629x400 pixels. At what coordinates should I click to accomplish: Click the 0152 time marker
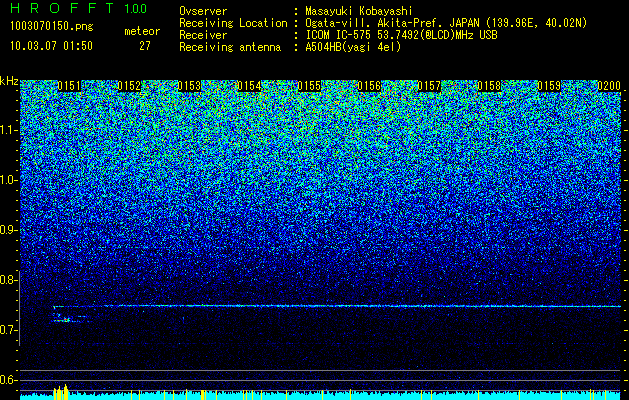click(129, 86)
